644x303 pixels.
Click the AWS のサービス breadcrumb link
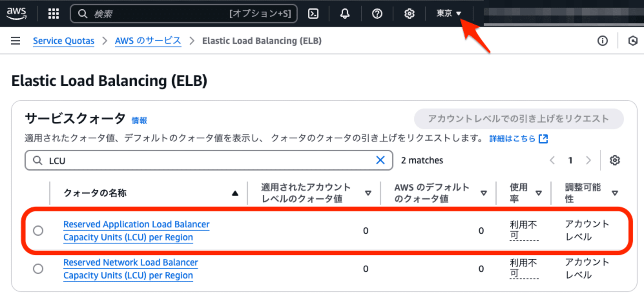[148, 41]
